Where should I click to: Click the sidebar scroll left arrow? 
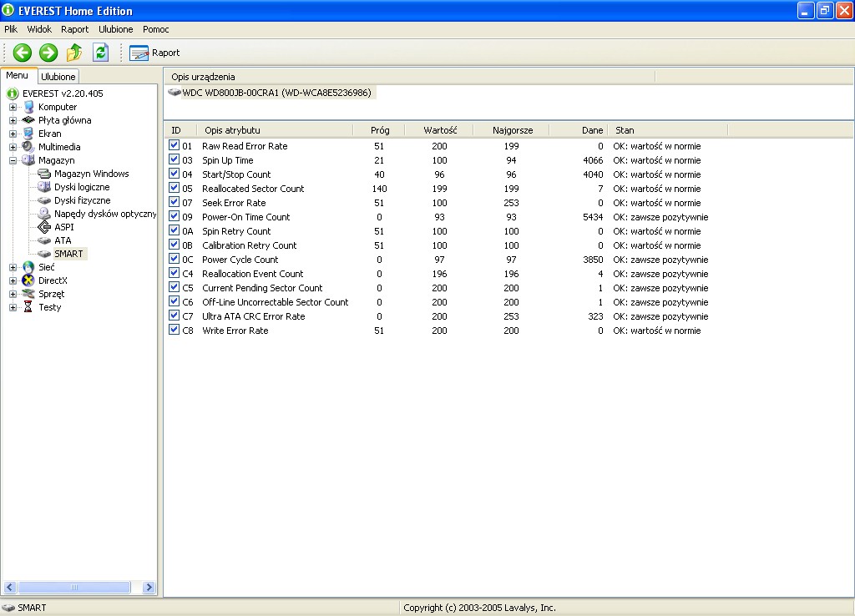9,587
